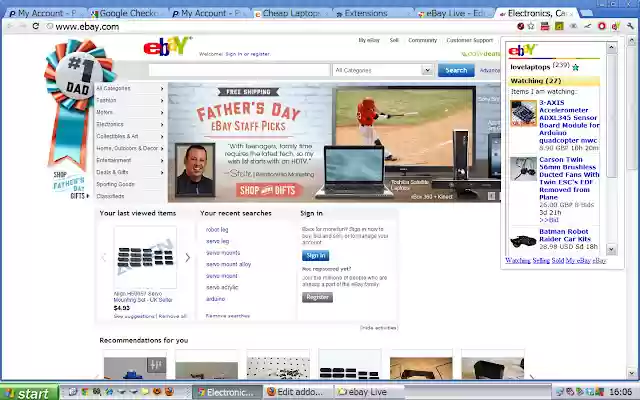640x400 pixels.
Task: Open 3-AXIS Accelerometer ADXL345 watched item
Action: (569, 121)
